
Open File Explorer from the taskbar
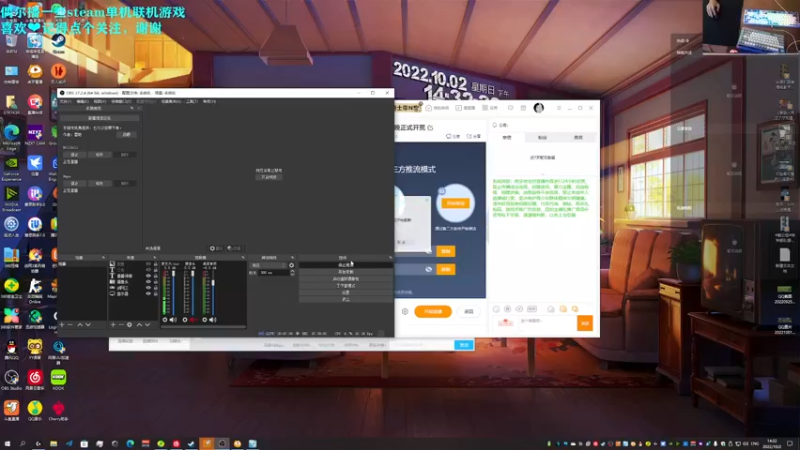(53, 444)
